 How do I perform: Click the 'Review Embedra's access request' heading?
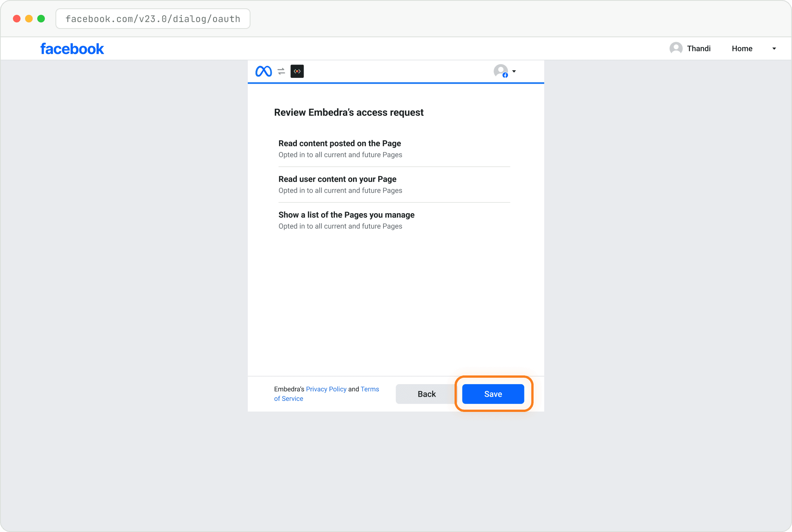point(348,112)
